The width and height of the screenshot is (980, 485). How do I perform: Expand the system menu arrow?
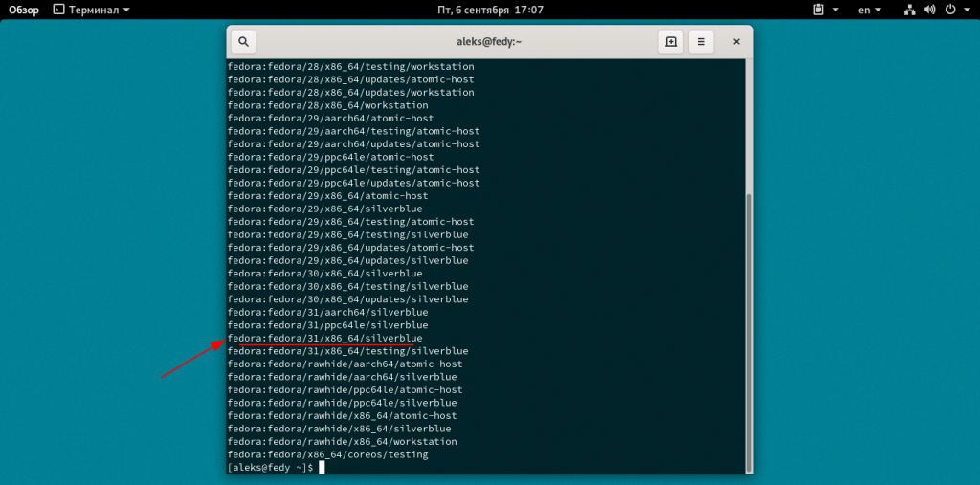966,10
